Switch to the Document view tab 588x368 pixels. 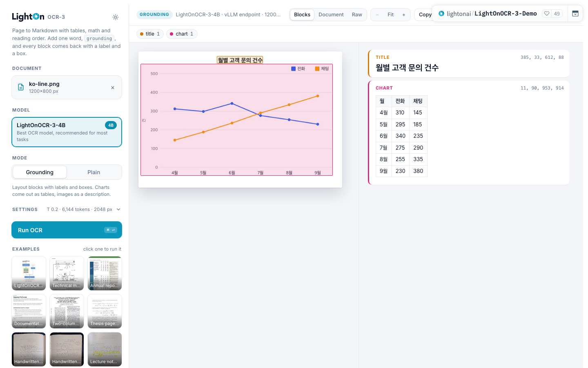click(x=331, y=15)
